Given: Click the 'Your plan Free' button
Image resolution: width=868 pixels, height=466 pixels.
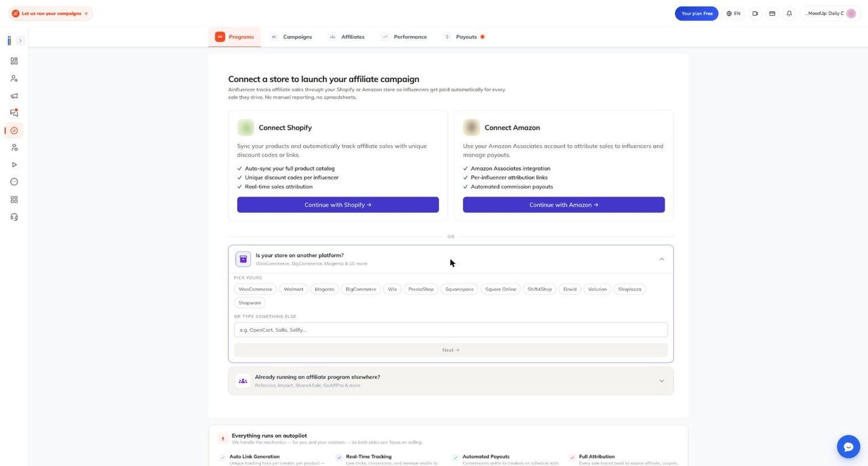Looking at the screenshot, I should 696,14.
